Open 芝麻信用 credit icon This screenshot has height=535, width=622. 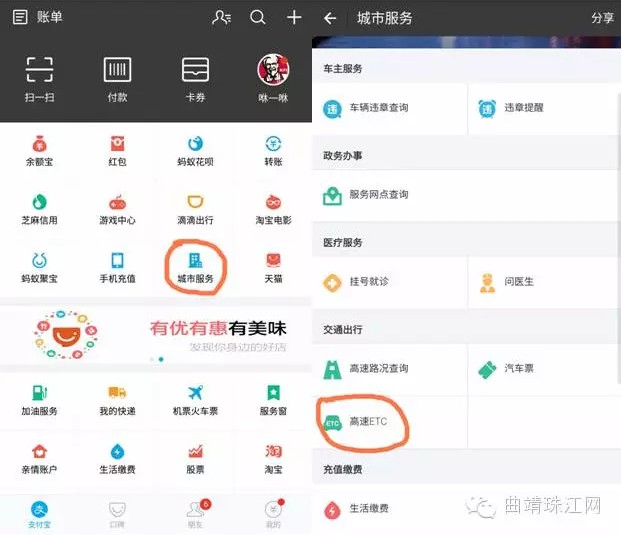(x=39, y=208)
